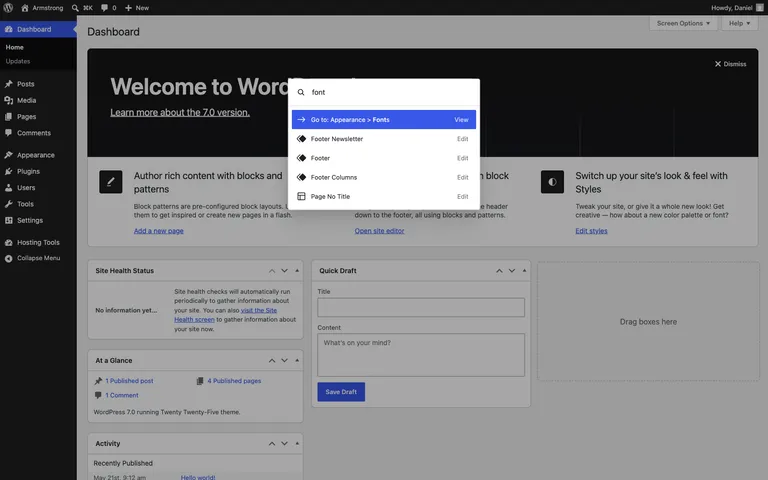Follow the Add a new page link

pyautogui.click(x=159, y=231)
